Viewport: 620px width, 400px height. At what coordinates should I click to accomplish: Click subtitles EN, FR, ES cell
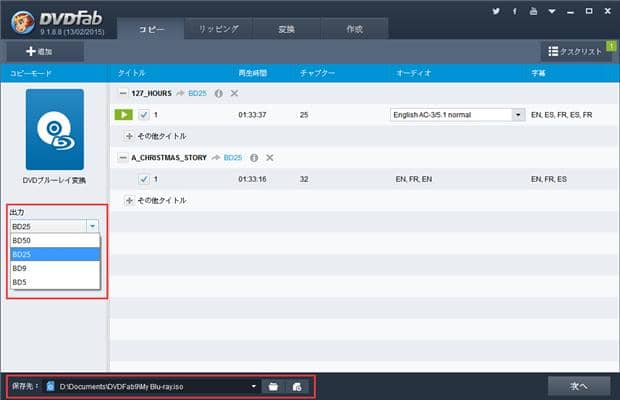point(549,179)
